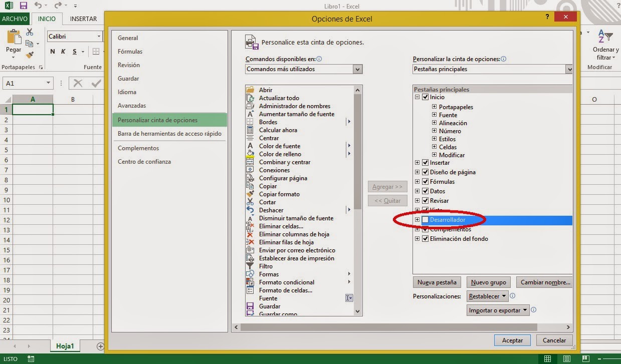Click the Hoja1 sheet tab

[x=65, y=345]
